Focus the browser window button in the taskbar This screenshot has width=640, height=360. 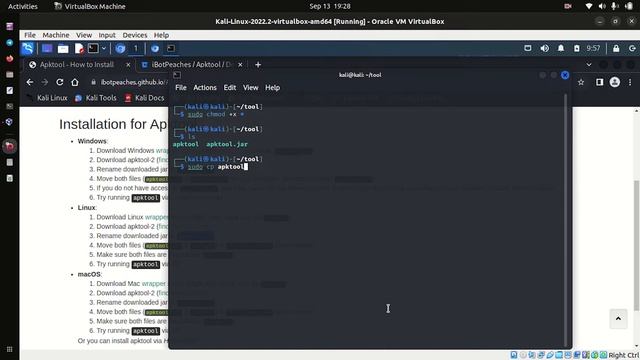point(155,49)
